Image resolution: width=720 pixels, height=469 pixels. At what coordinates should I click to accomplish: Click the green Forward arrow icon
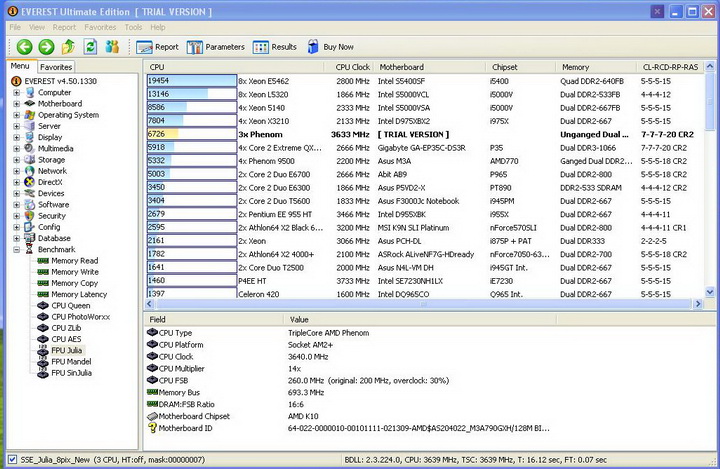click(46, 47)
